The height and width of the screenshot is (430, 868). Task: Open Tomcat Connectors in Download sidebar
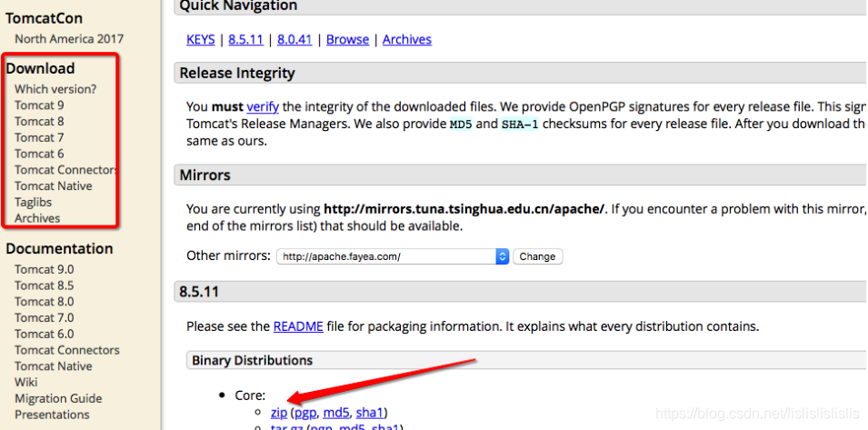pos(65,170)
